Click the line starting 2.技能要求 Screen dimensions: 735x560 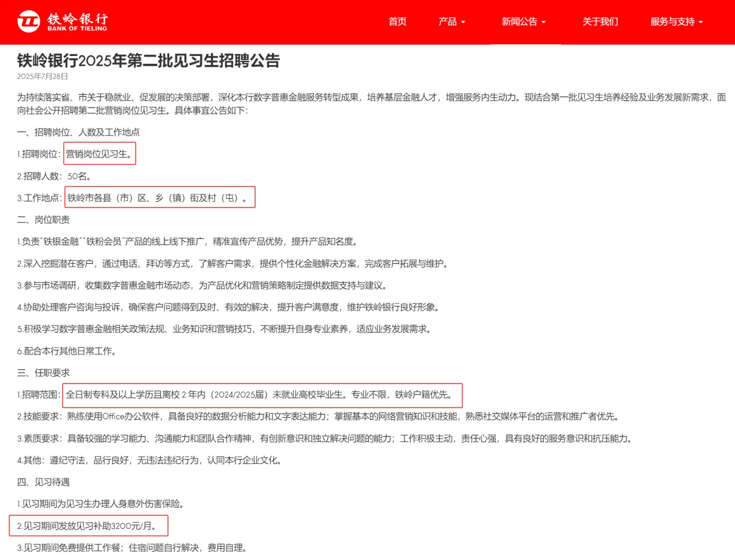click(x=318, y=417)
